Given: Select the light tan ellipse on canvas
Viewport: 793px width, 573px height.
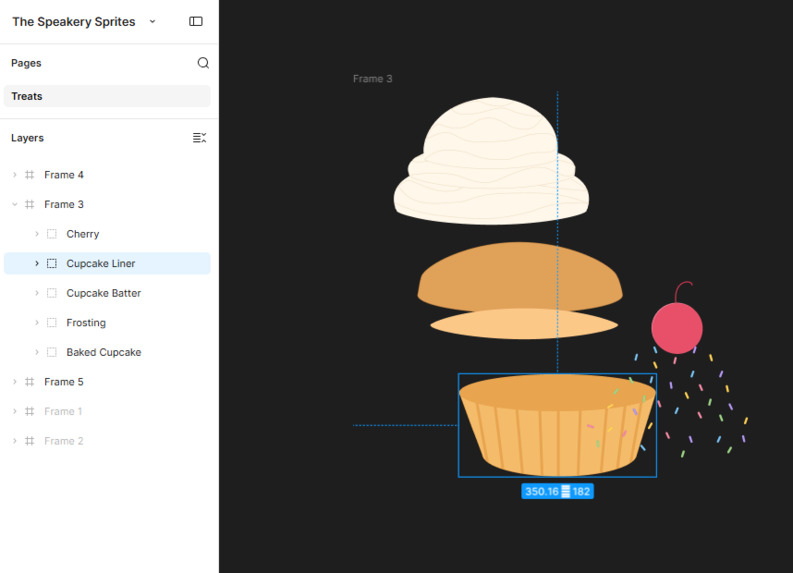Looking at the screenshot, I should point(524,324).
